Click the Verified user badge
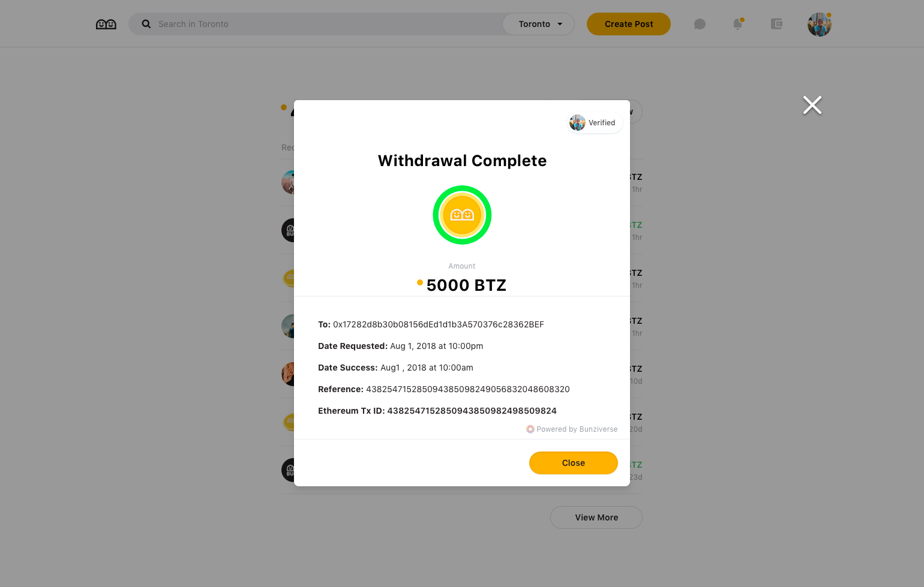The width and height of the screenshot is (924, 587). tap(595, 122)
